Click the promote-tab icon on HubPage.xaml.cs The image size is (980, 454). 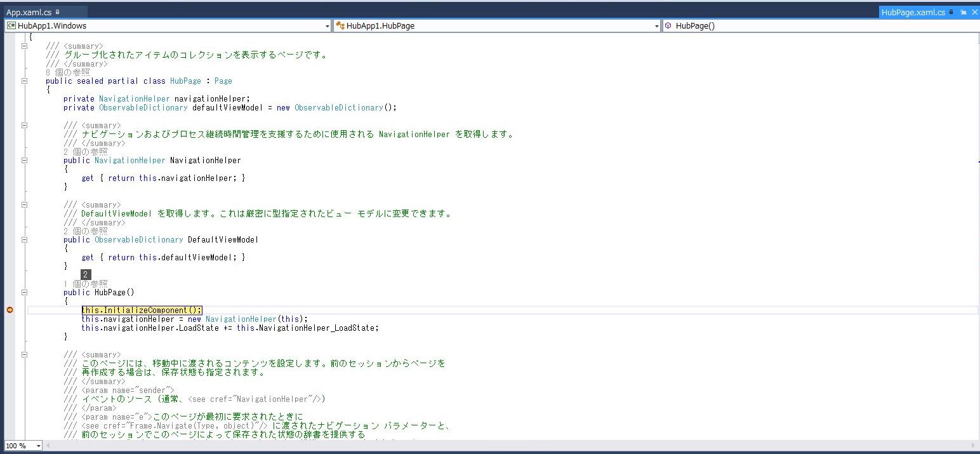pos(963,13)
